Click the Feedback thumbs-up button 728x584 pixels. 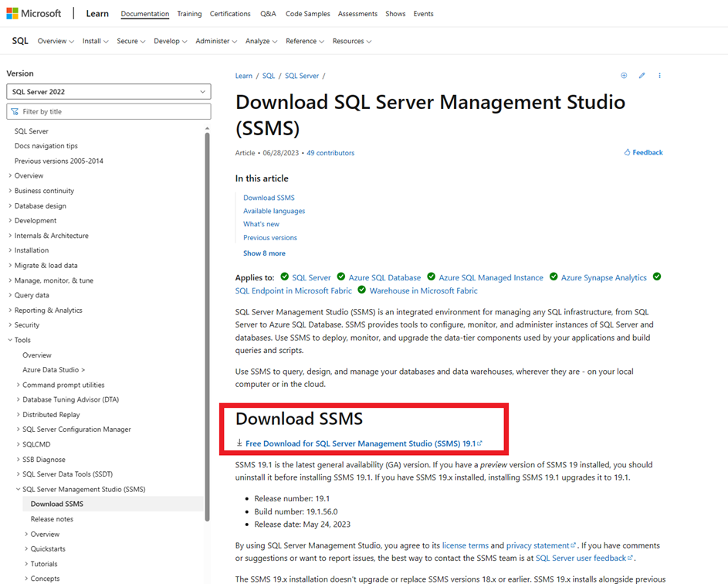point(644,152)
